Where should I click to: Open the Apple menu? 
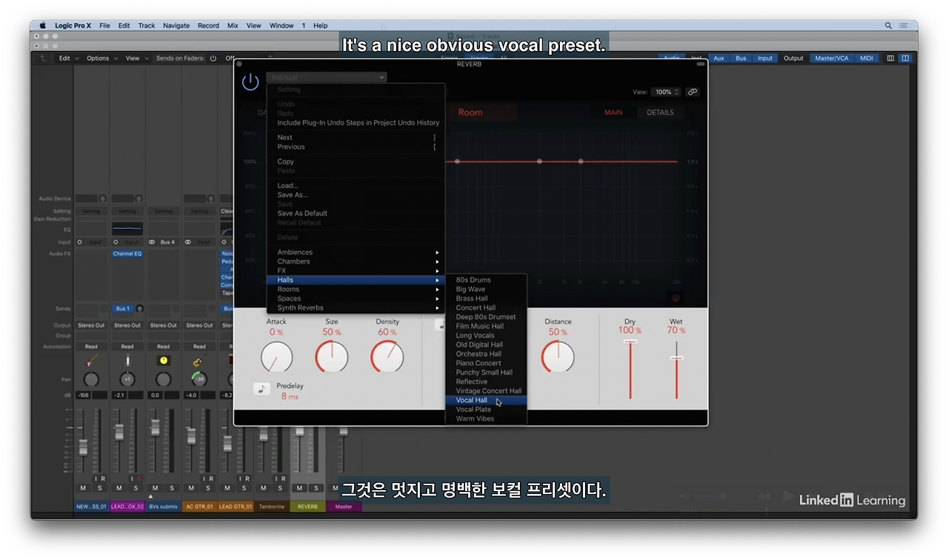(43, 25)
